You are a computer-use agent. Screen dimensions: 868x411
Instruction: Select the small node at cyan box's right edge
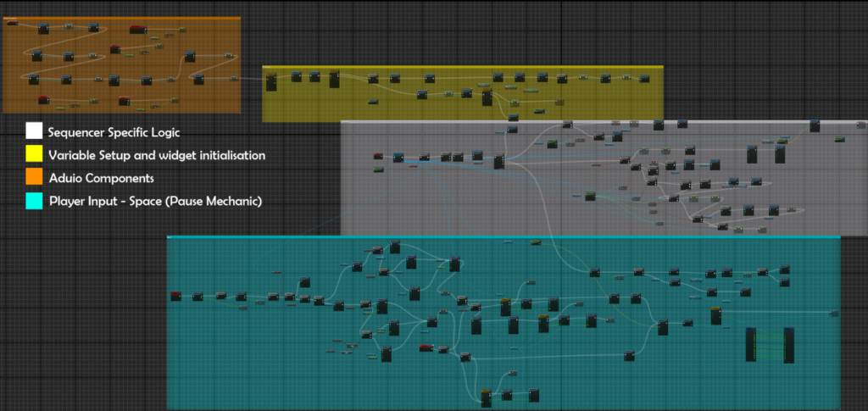click(835, 314)
